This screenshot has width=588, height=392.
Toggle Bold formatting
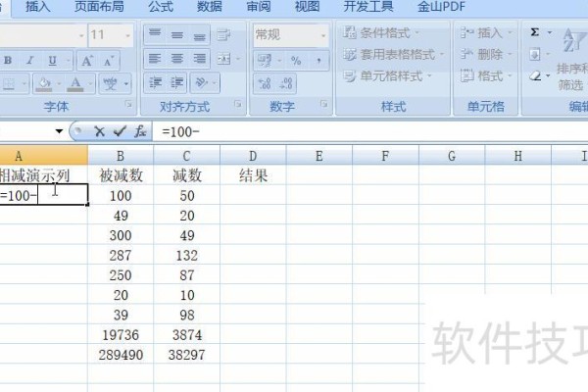tap(8, 61)
